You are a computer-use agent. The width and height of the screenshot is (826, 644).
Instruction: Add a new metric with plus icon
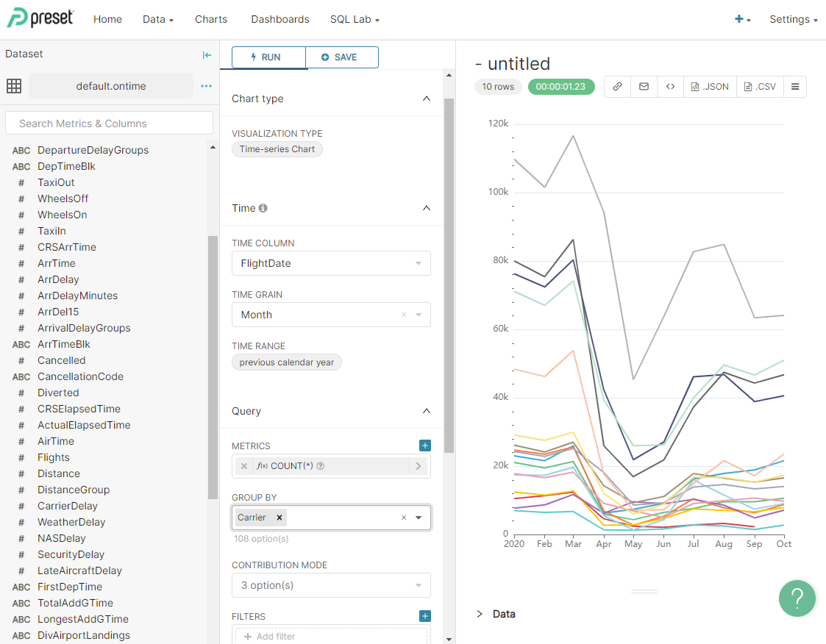point(425,446)
